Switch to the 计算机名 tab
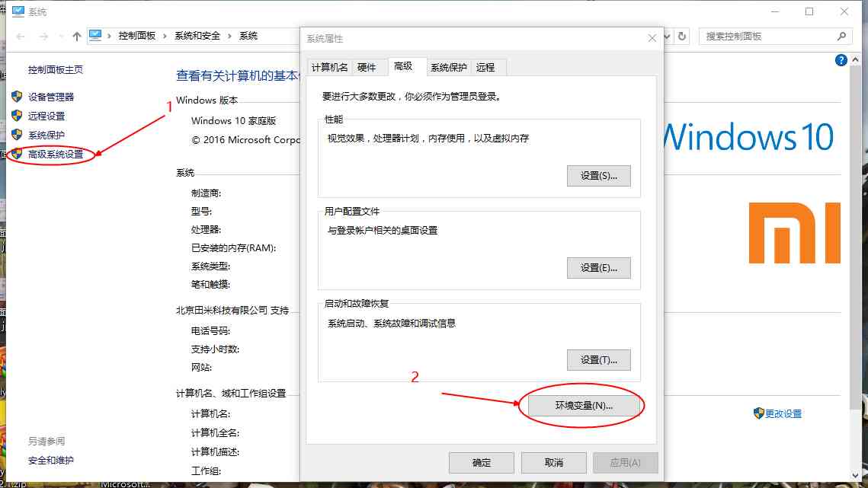Screen dimensions: 868x488 (x=329, y=68)
